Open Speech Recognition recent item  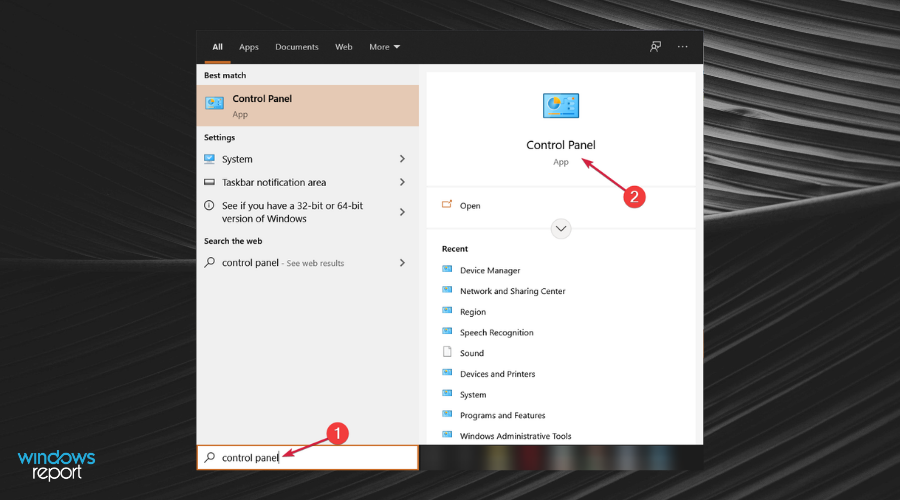pos(496,332)
